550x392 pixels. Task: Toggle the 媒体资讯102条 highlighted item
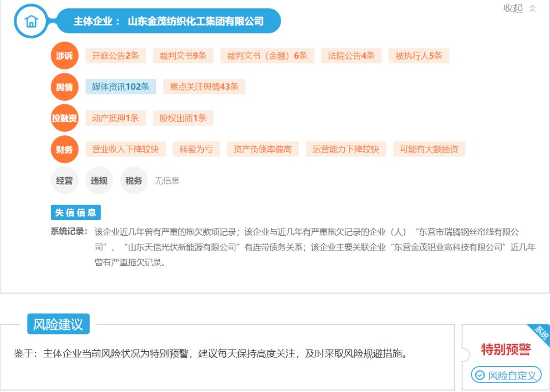click(122, 87)
